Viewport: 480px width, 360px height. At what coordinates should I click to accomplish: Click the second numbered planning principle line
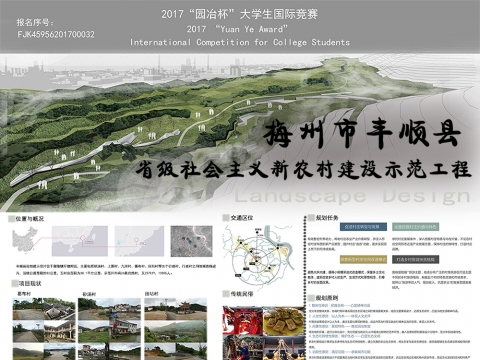coord(339,316)
